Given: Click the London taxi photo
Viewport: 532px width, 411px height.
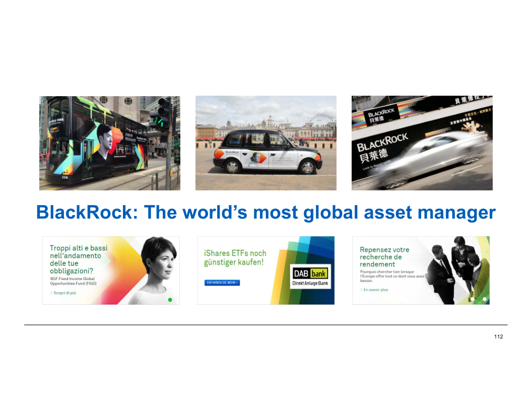Looking at the screenshot, I should coord(265,143).
